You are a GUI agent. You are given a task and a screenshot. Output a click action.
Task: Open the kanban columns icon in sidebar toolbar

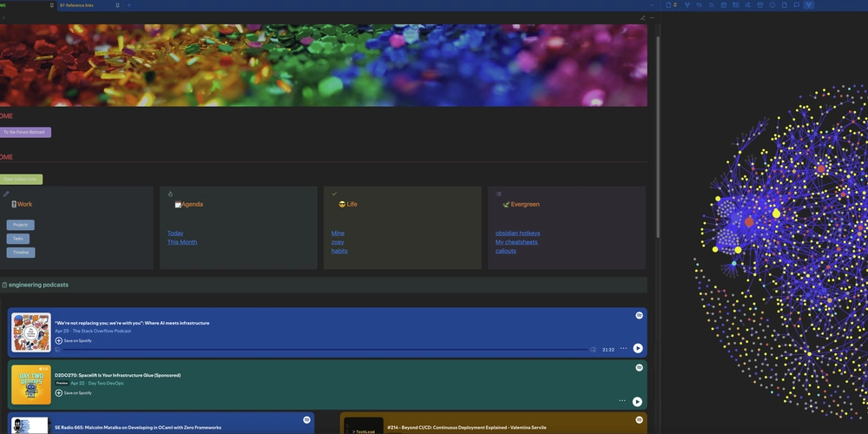[x=736, y=5]
